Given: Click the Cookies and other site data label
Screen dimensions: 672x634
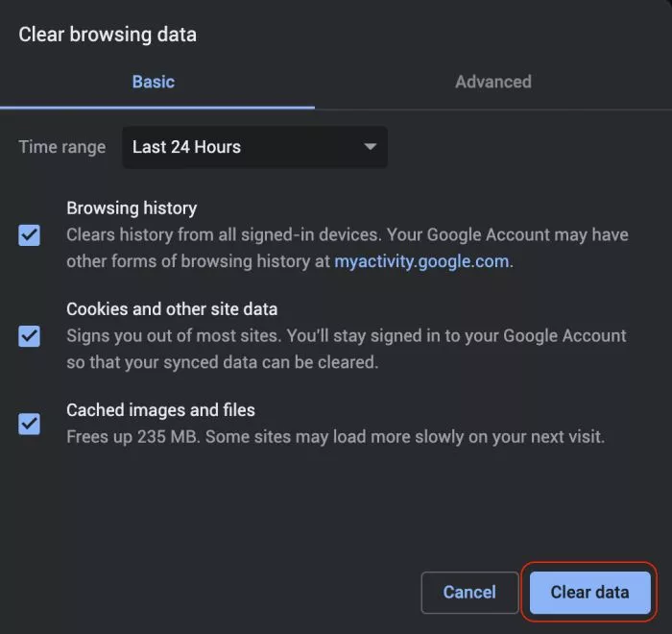Looking at the screenshot, I should click(172, 309).
